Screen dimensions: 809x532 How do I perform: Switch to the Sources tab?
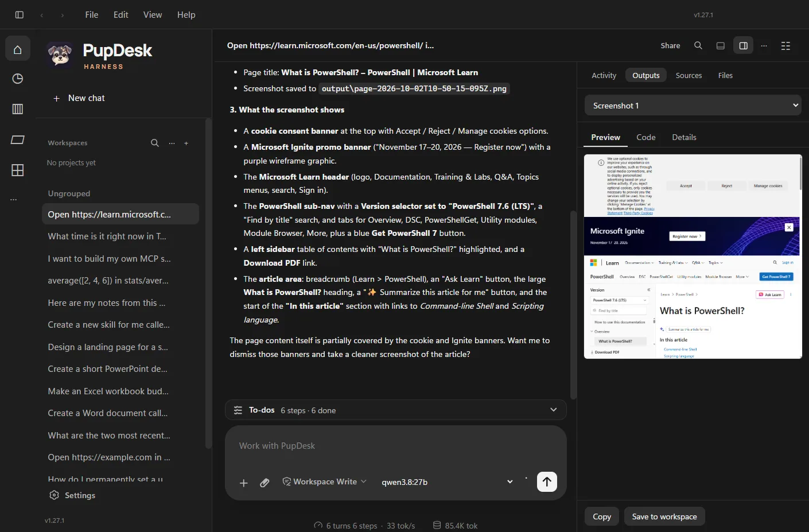point(689,75)
